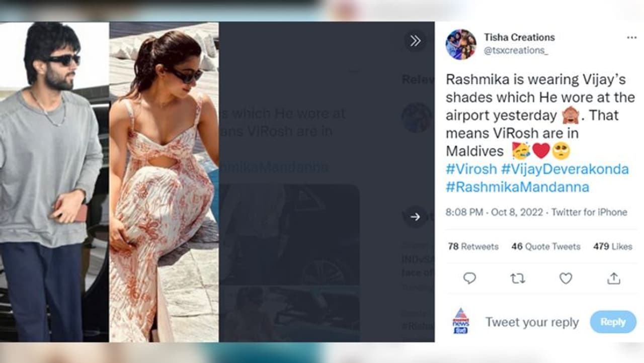This screenshot has width=644, height=363.
Task: Go to next image with arrow button
Action: pyautogui.click(x=415, y=217)
